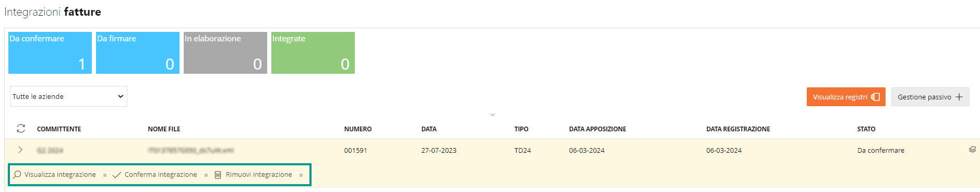Open the Integrate green status tile
The width and height of the screenshot is (980, 192).
tap(313, 53)
